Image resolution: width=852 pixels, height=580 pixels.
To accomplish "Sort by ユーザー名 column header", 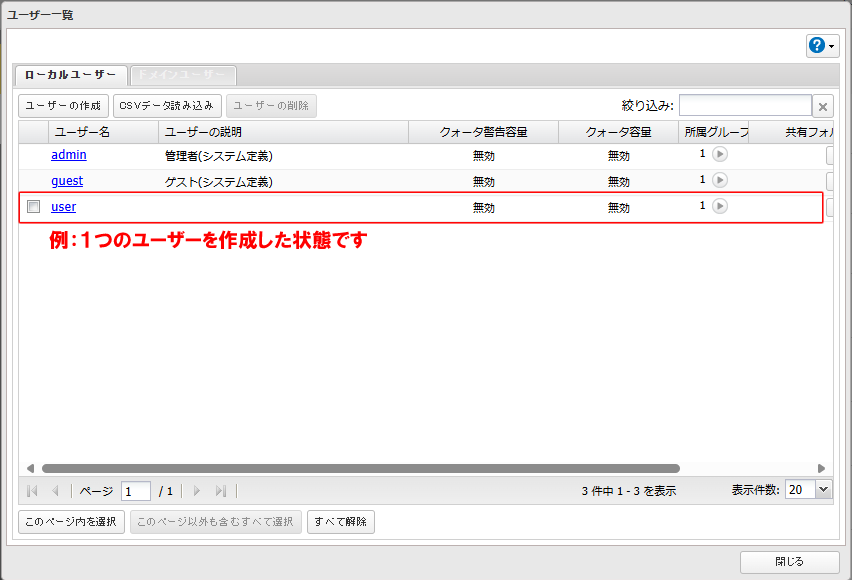I will (103, 132).
